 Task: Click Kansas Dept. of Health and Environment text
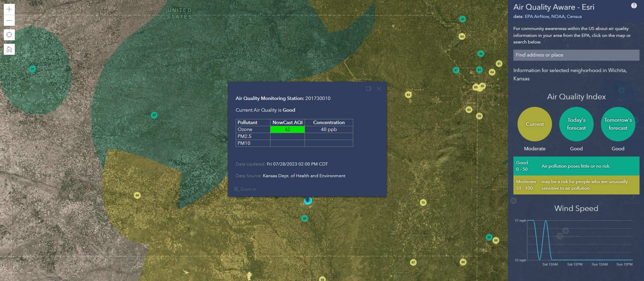point(304,176)
